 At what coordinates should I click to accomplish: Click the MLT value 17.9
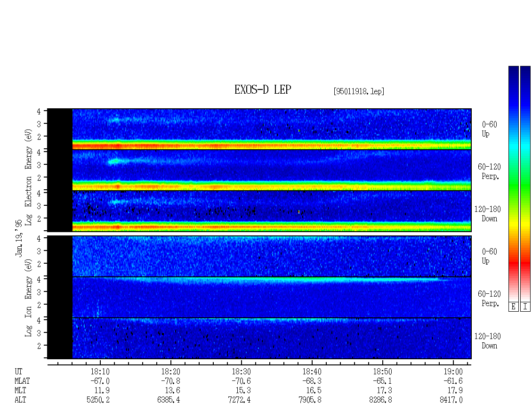[455, 391]
